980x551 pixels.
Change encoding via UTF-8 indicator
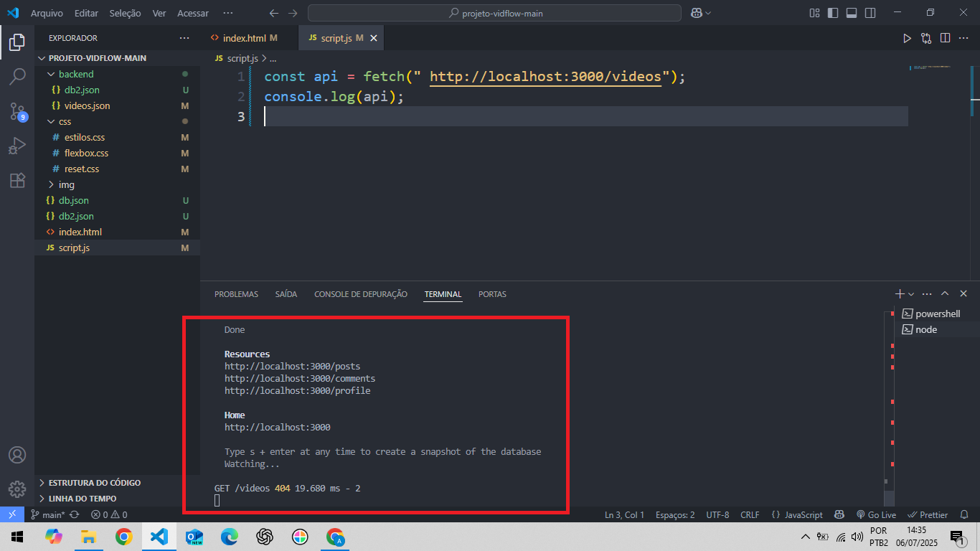(717, 514)
